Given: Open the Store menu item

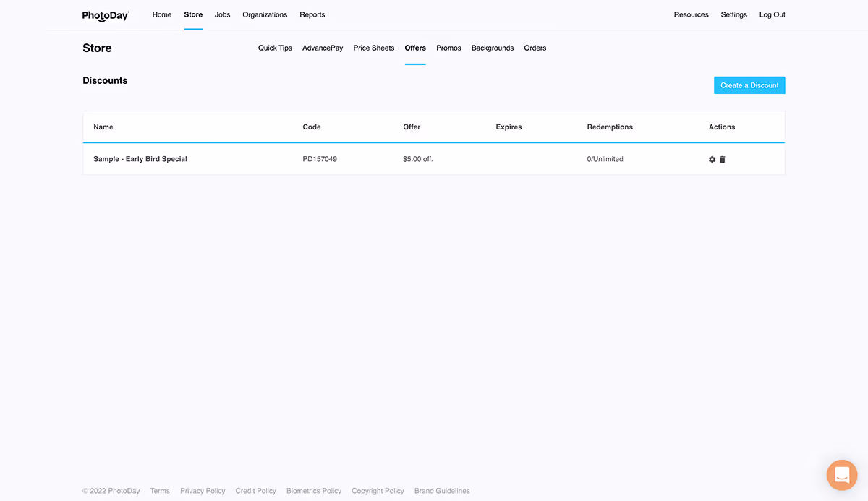Looking at the screenshot, I should click(193, 14).
